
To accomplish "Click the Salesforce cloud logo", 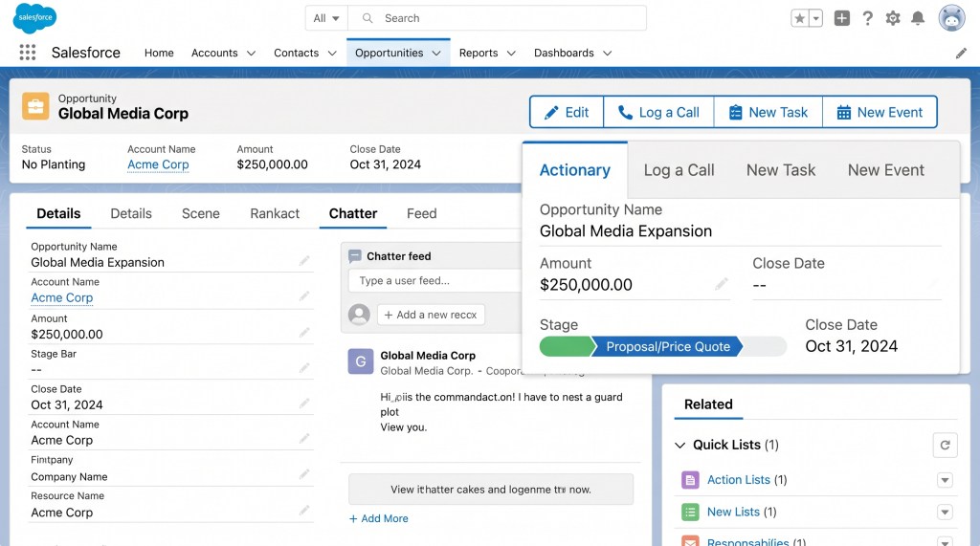I will point(35,17).
